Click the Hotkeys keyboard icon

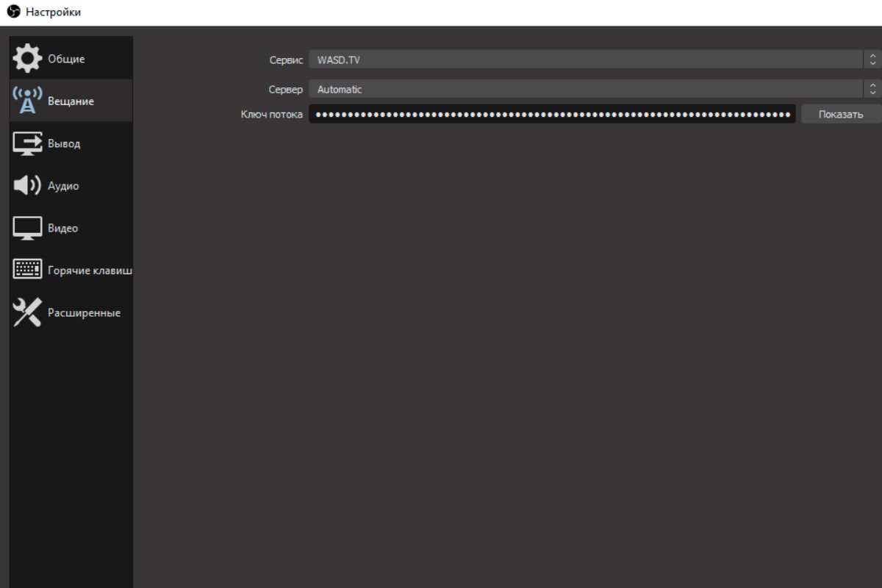28,270
